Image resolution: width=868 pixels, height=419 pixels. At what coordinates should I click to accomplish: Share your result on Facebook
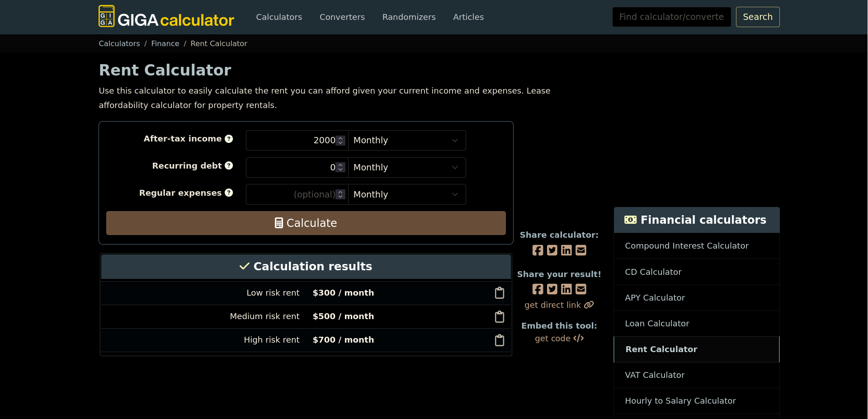[x=538, y=289]
